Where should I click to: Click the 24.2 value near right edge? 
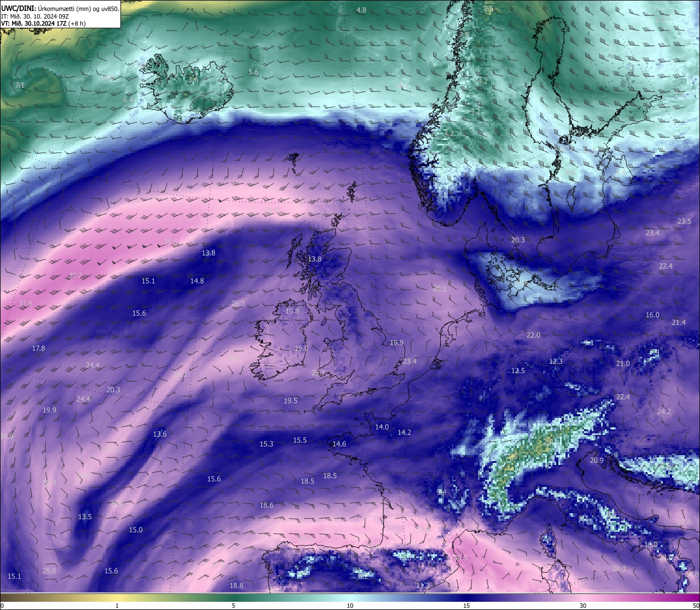(x=664, y=412)
